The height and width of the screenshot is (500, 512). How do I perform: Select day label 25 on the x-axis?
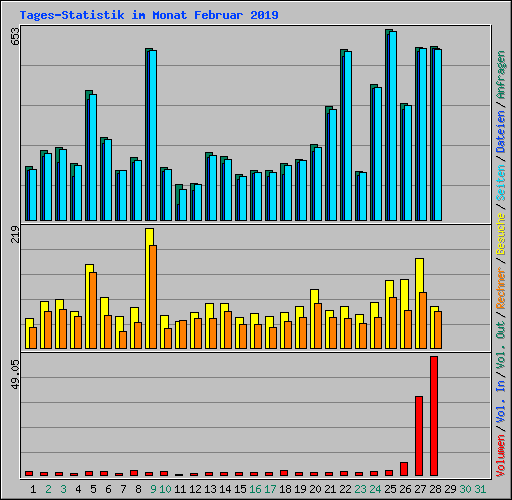pos(390,489)
